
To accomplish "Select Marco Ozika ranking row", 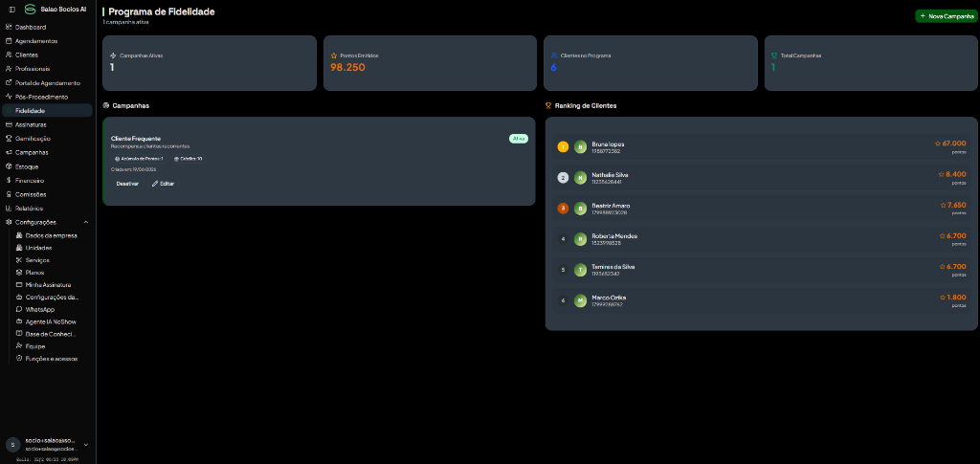I will tap(761, 300).
